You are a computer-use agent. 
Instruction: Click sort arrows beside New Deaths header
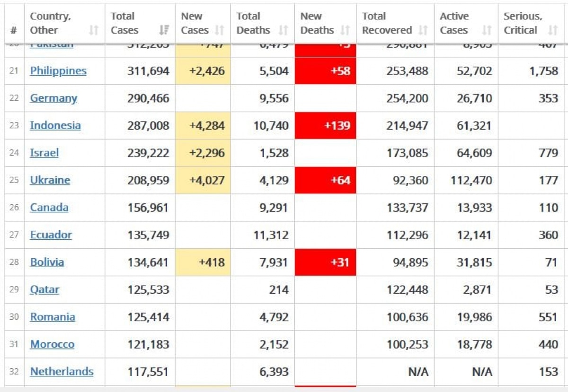[x=345, y=30]
